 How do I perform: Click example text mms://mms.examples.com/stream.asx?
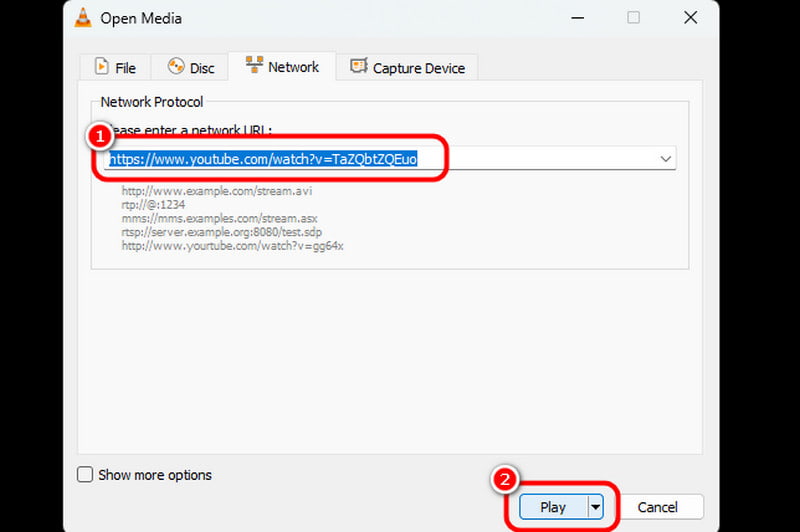pyautogui.click(x=219, y=218)
